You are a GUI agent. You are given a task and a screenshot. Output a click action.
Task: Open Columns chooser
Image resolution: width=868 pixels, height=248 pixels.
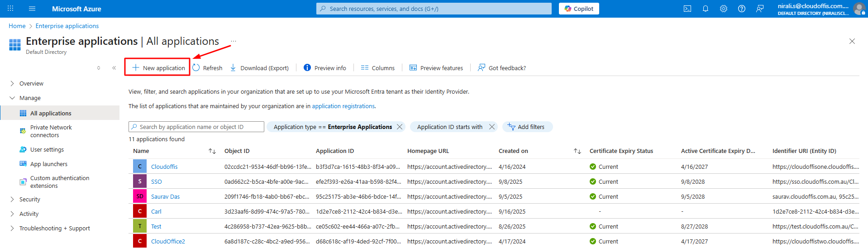(x=378, y=68)
